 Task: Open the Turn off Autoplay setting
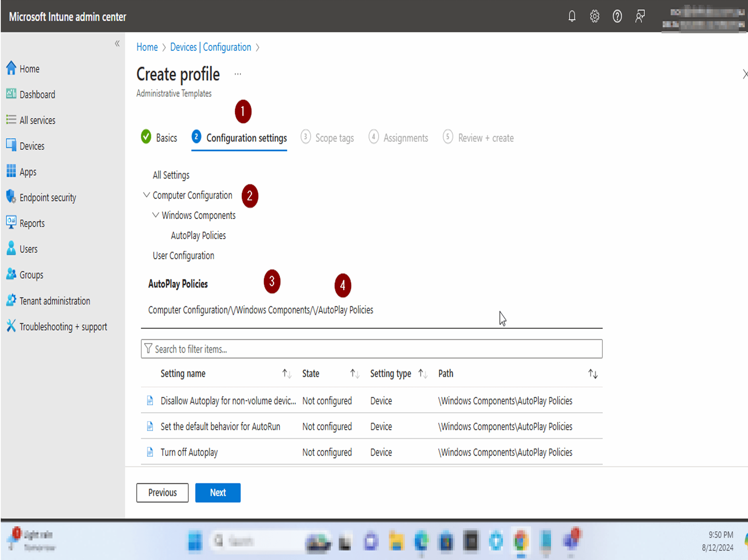click(189, 452)
